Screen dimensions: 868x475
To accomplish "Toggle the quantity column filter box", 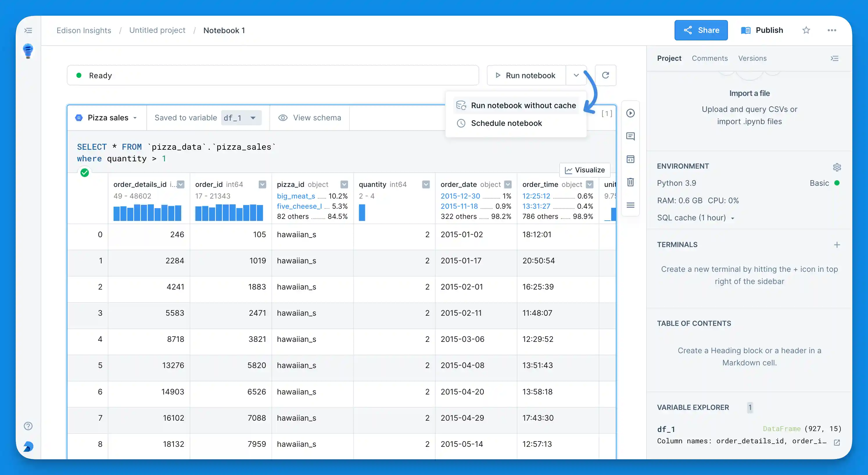I will click(x=426, y=184).
